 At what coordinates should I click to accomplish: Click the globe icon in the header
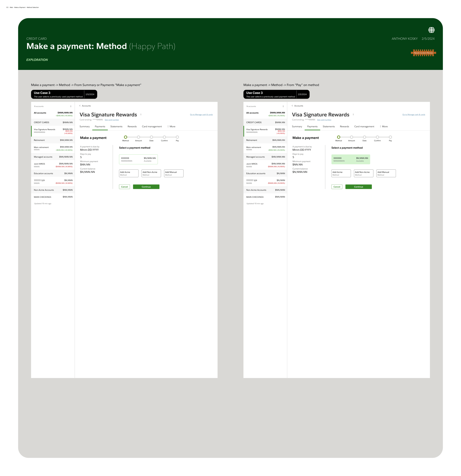[432, 30]
